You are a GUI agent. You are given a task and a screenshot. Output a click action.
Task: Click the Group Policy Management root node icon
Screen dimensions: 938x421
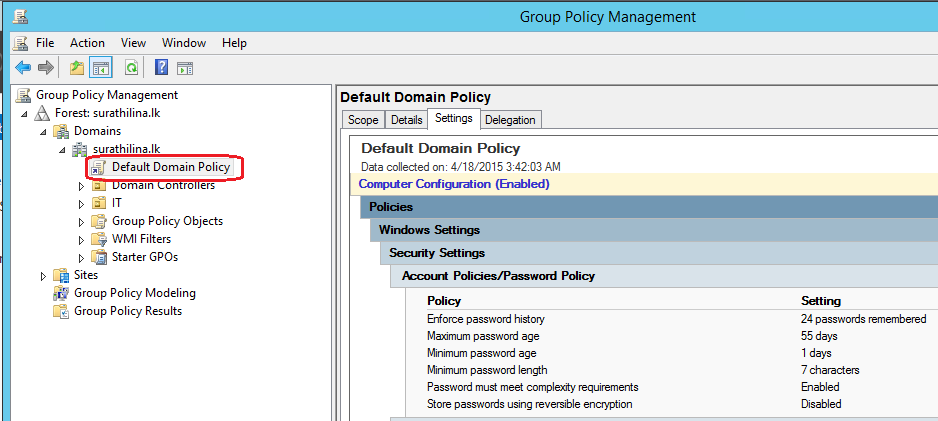click(x=23, y=95)
